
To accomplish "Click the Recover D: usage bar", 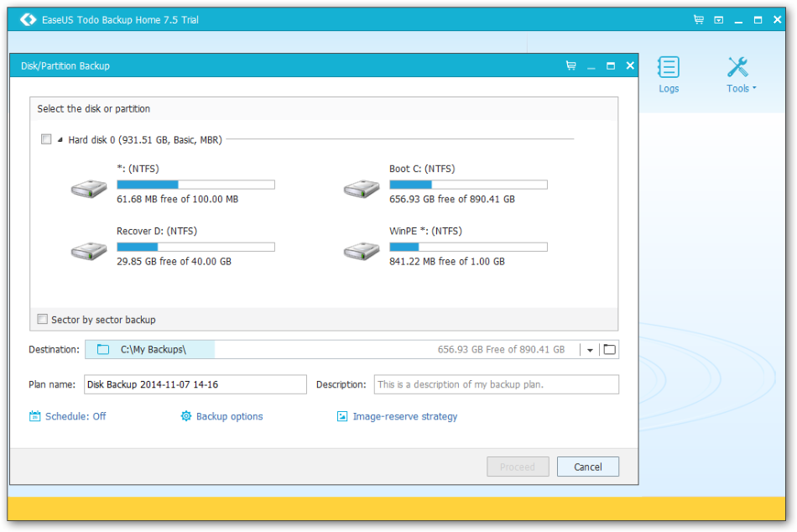I will 195,247.
